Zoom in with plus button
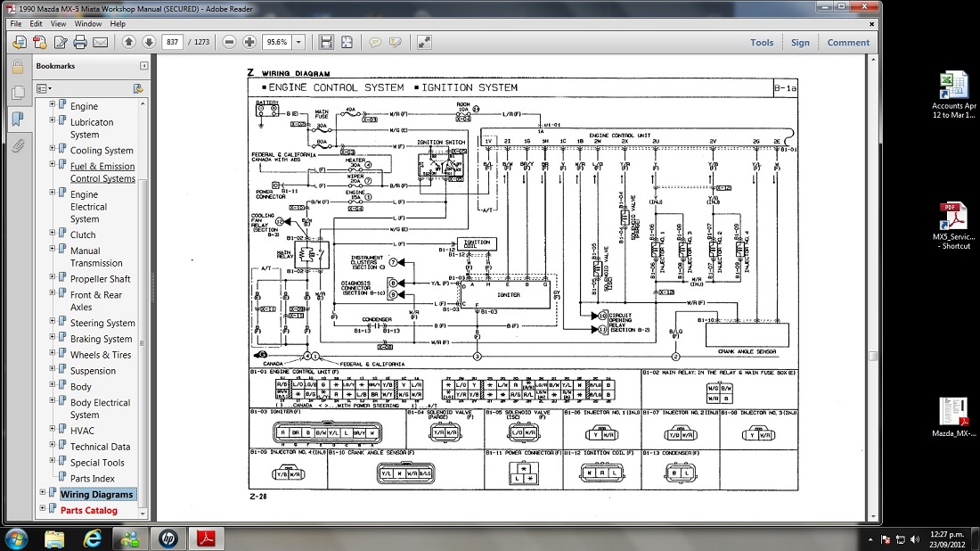This screenshot has height=551, width=980. coord(249,42)
